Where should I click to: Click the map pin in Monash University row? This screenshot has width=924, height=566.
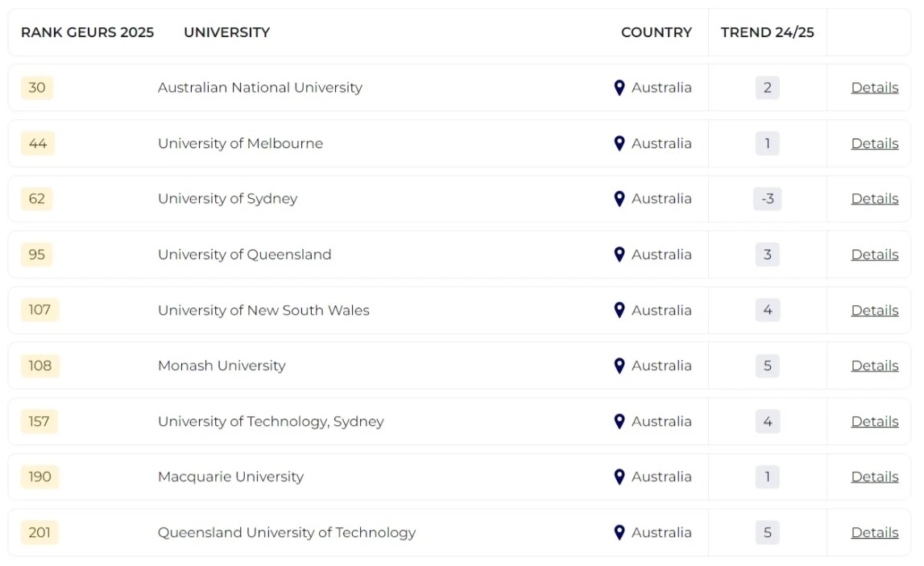619,366
